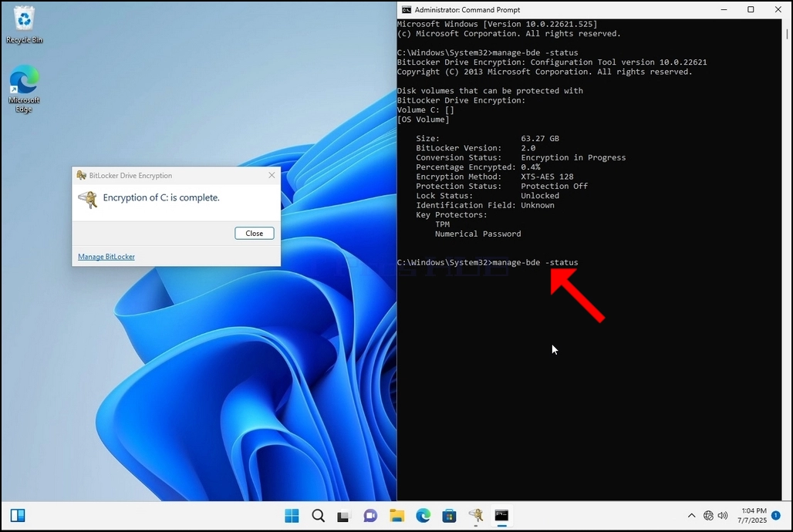
Task: Maximize the Command Prompt window
Action: pos(751,9)
